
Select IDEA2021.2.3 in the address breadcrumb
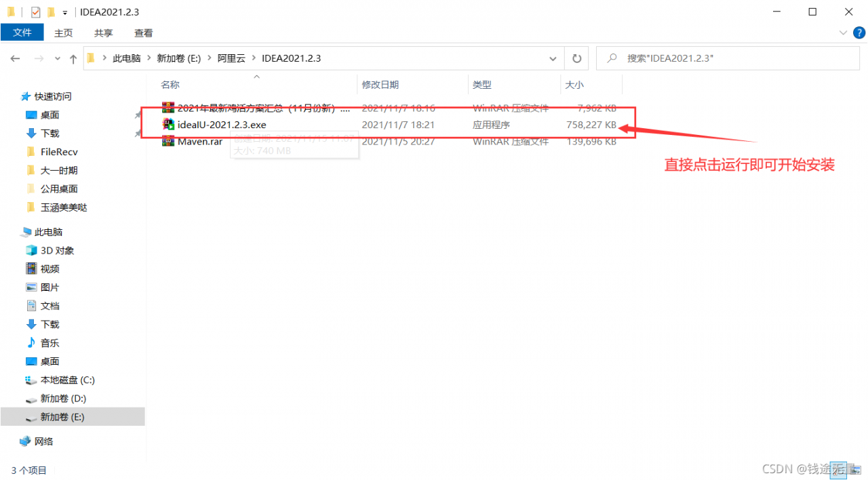(x=291, y=58)
